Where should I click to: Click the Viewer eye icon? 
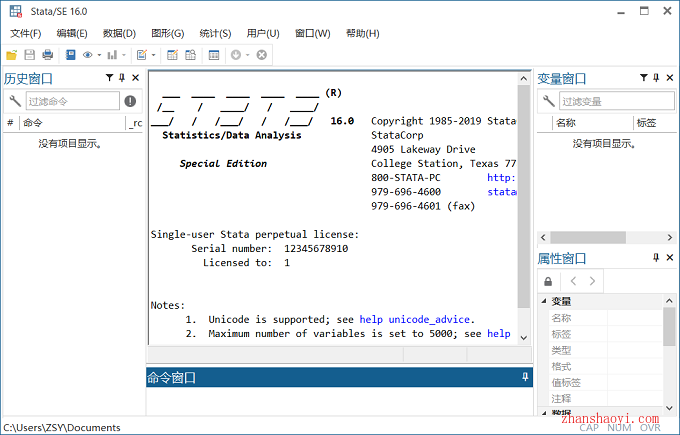pos(88,55)
